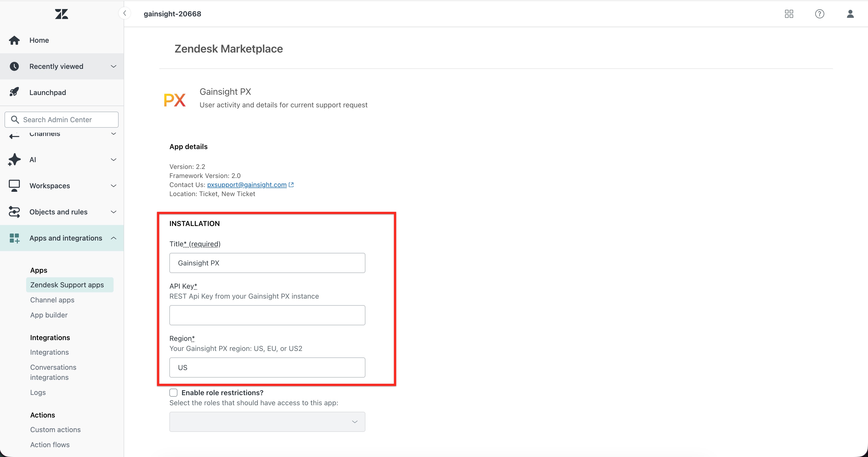Open the Launchpad

point(47,92)
